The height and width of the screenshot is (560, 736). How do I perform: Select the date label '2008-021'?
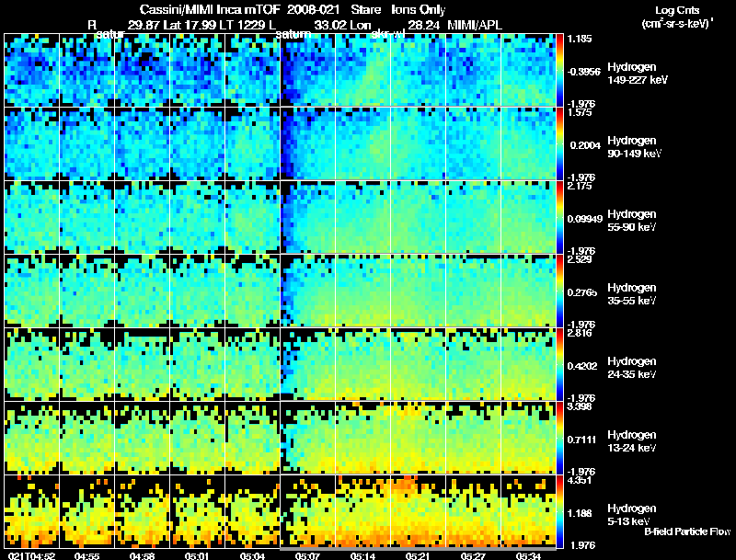tap(313, 9)
